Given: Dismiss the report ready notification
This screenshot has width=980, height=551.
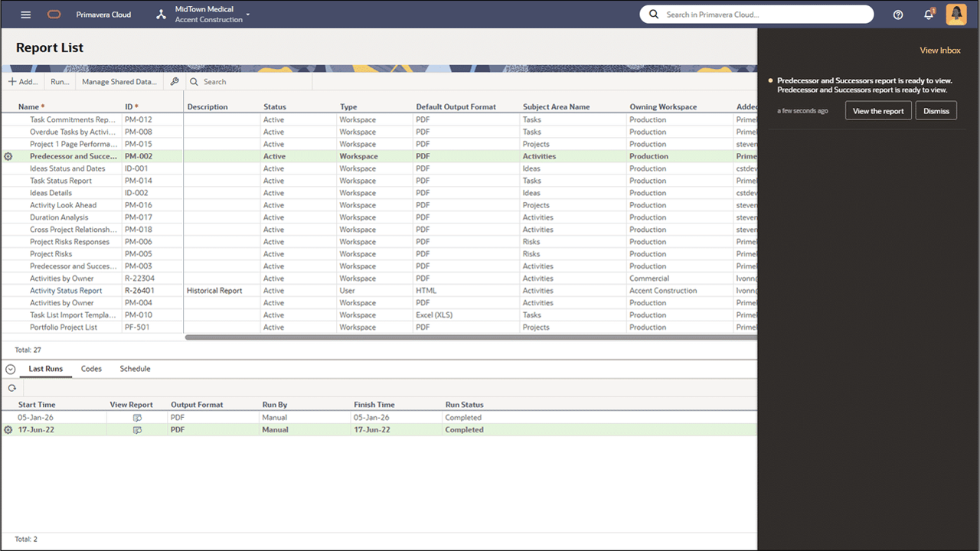Looking at the screenshot, I should coord(936,110).
